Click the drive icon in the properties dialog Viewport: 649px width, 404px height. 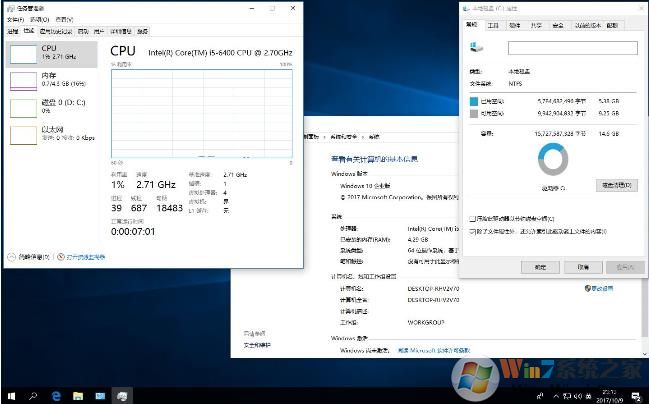click(x=476, y=47)
